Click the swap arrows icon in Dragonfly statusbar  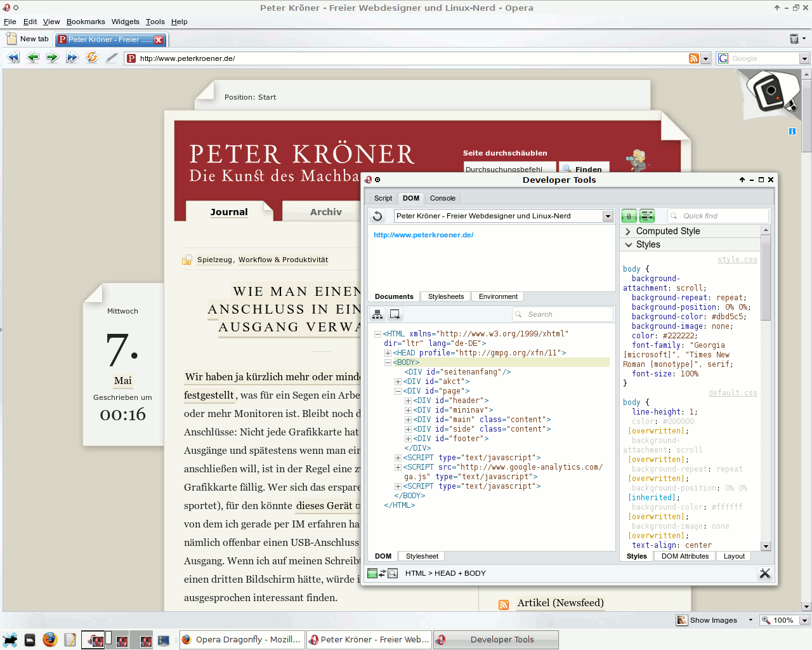tap(383, 573)
